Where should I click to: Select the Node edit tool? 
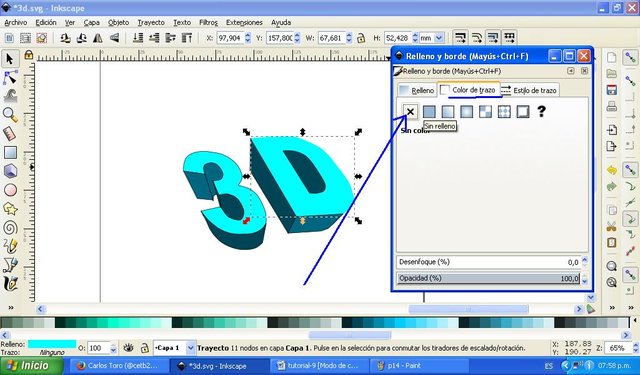(10, 77)
